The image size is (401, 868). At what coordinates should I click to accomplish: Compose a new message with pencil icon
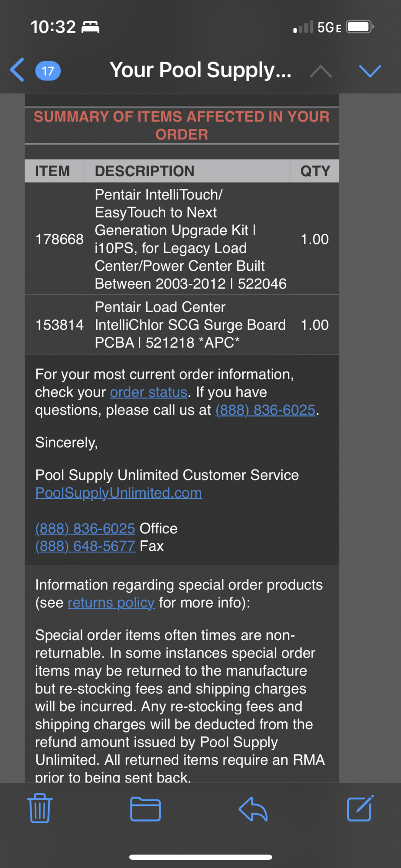click(x=360, y=808)
